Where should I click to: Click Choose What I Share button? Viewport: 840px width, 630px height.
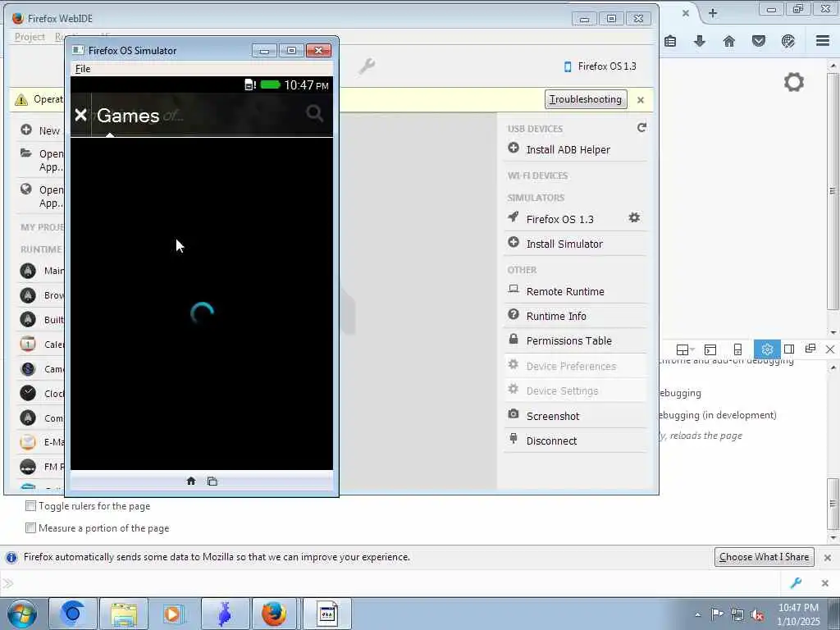[x=764, y=557]
